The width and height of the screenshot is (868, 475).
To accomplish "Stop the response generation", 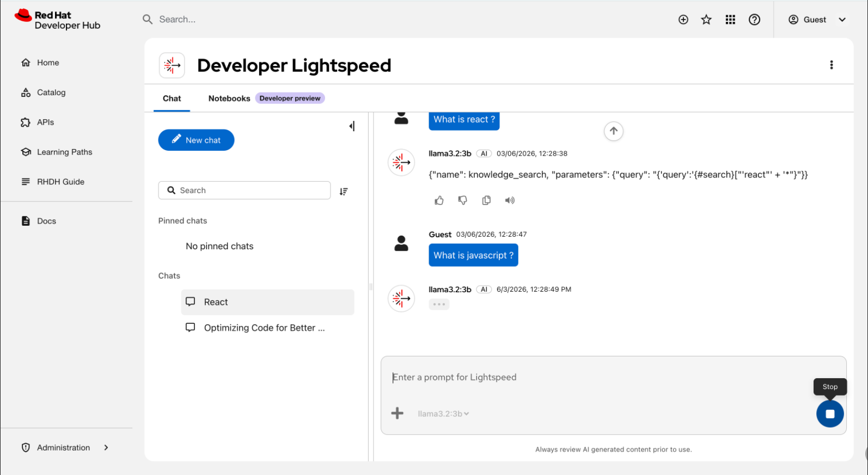I will coord(830,414).
